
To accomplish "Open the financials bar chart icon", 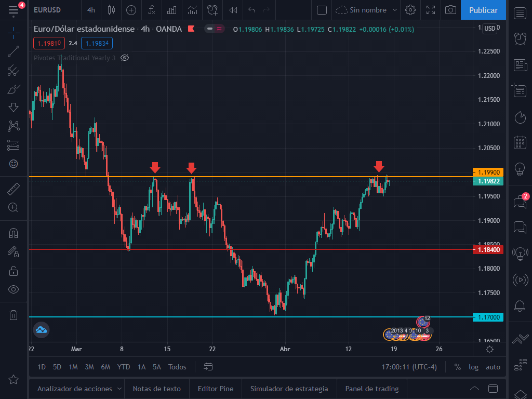I will tap(171, 10).
